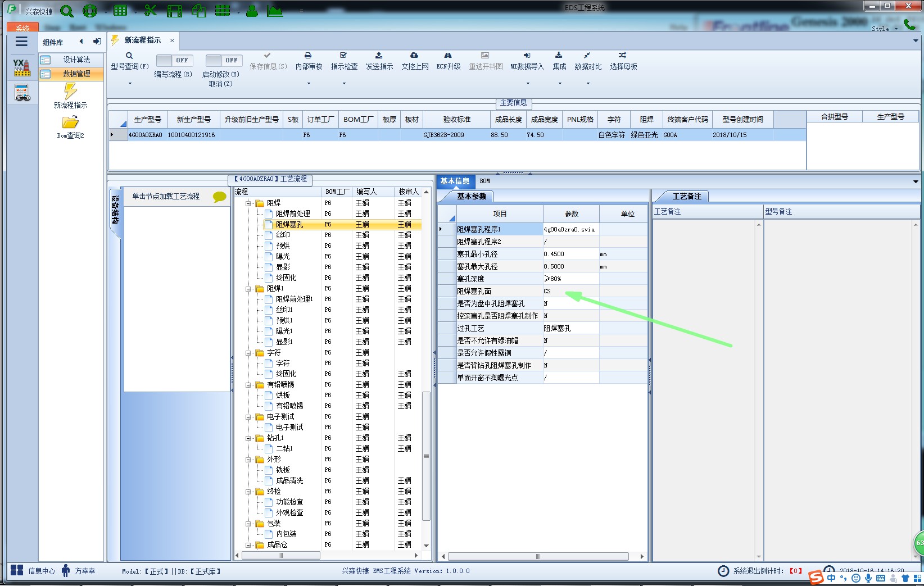Image resolution: width=924 pixels, height=586 pixels.
Task: Collapse the 字符 tree folder
Action: pyautogui.click(x=248, y=353)
